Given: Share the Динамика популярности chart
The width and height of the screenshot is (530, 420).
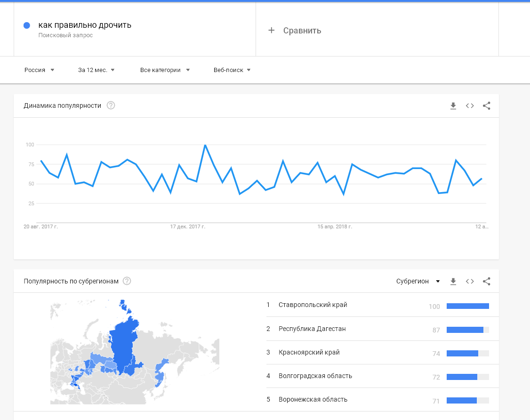Looking at the screenshot, I should (486, 106).
